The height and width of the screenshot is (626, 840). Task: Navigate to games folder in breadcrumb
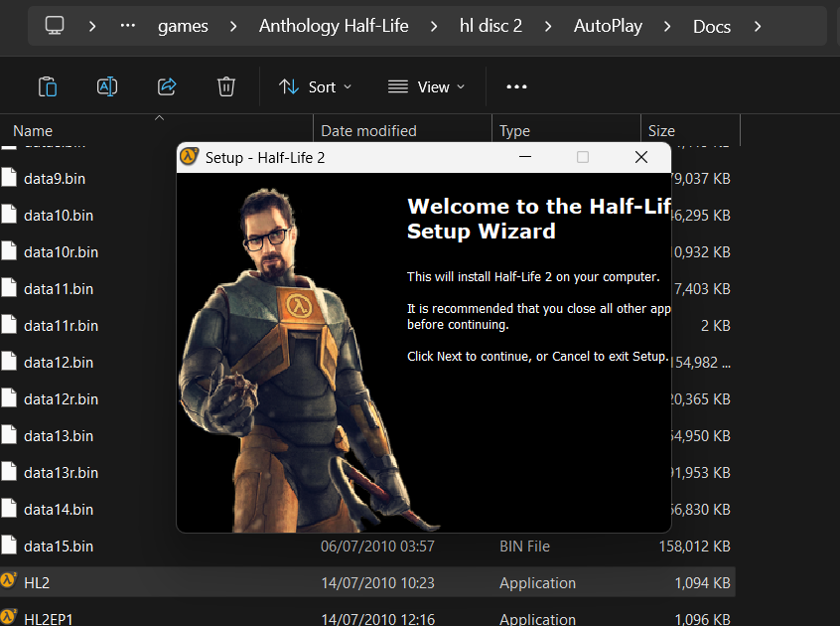click(x=183, y=26)
